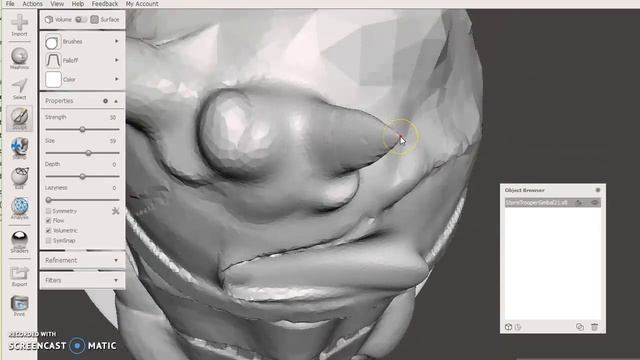Activate the Sculpt tool
This screenshot has width=640, height=360.
pyautogui.click(x=19, y=117)
